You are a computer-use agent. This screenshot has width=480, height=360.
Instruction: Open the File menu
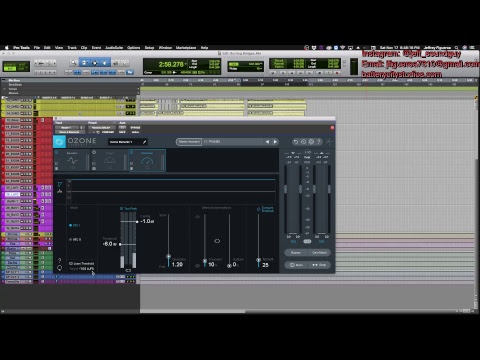click(x=37, y=48)
